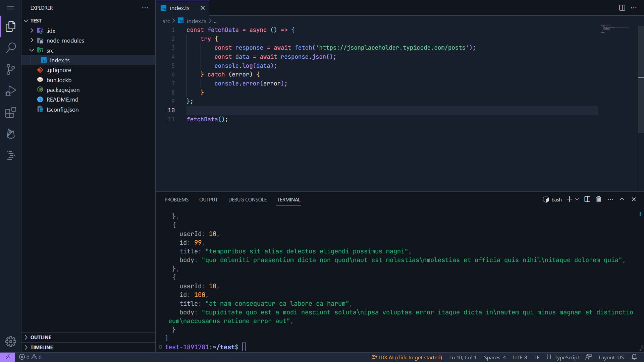Image resolution: width=644 pixels, height=362 pixels.
Task: Open the README.md file
Action: pos(89,100)
